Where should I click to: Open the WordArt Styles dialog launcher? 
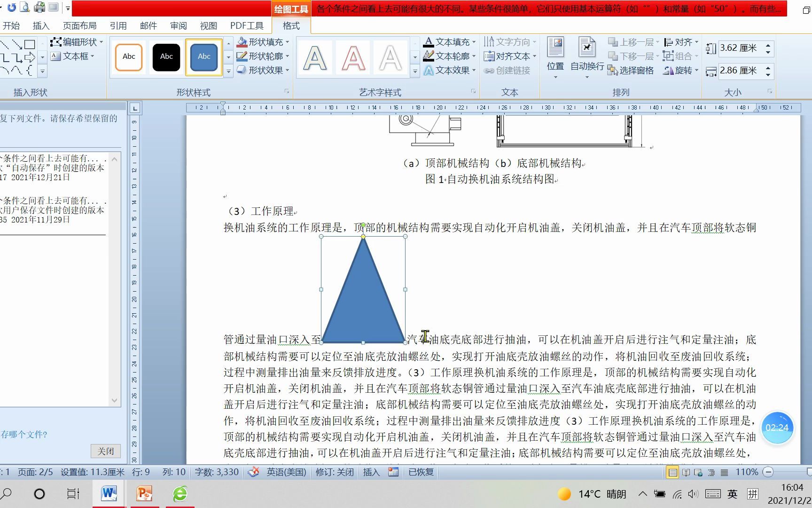click(x=473, y=91)
